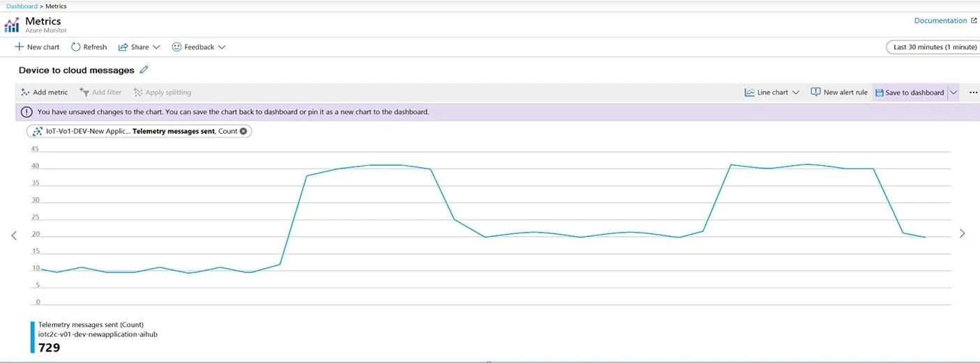980x363 pixels.
Task: Open the Feedback dropdown
Action: coord(199,47)
